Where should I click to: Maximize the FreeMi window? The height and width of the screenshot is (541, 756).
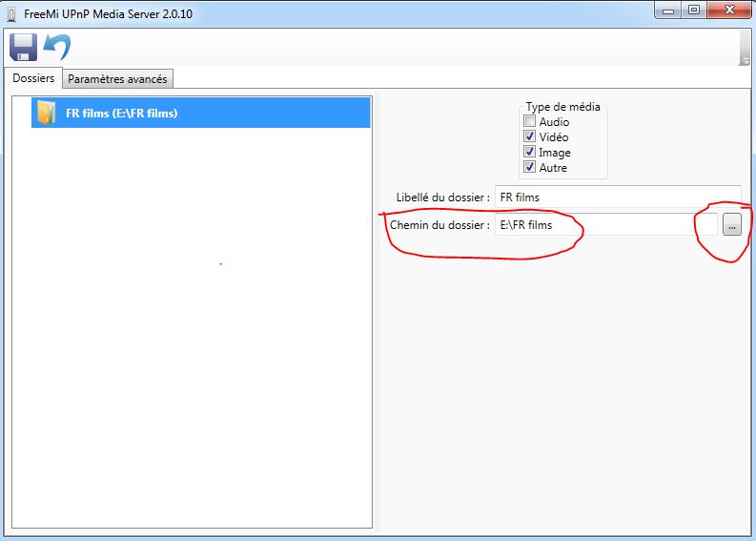[694, 10]
